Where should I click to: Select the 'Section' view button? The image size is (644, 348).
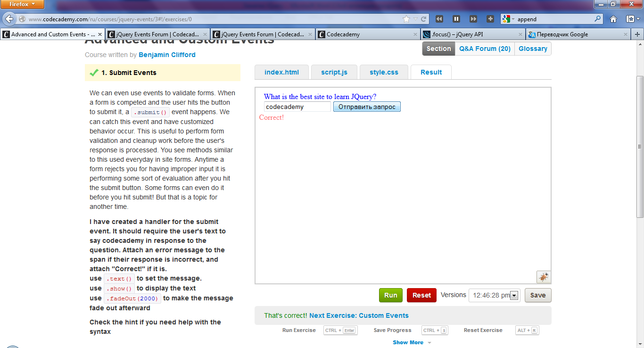click(438, 49)
